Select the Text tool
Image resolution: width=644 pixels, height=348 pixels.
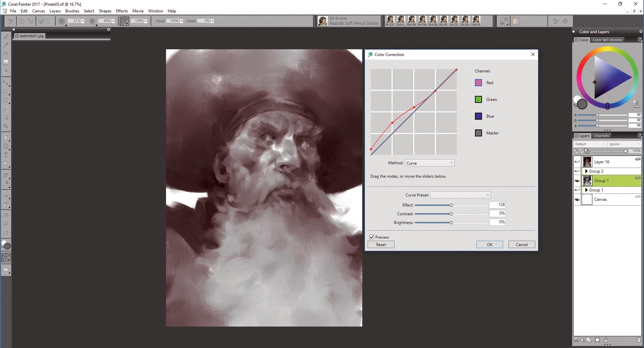point(6,155)
